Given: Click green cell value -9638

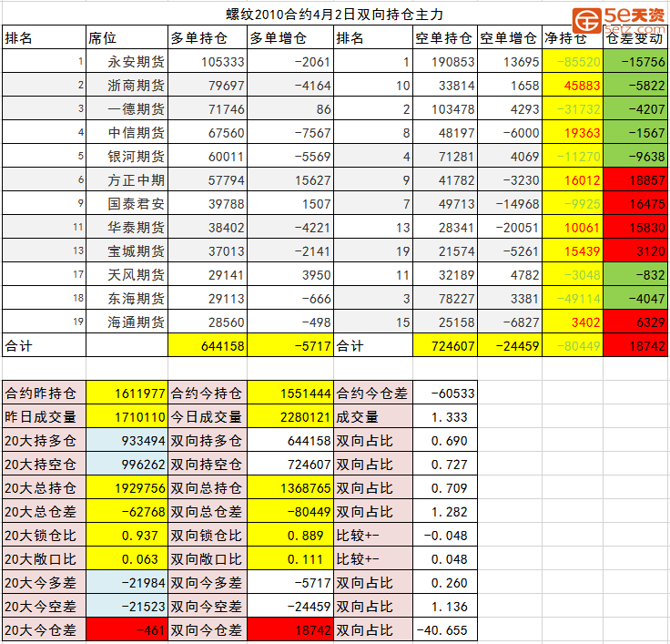Looking at the screenshot, I should click(x=635, y=156).
